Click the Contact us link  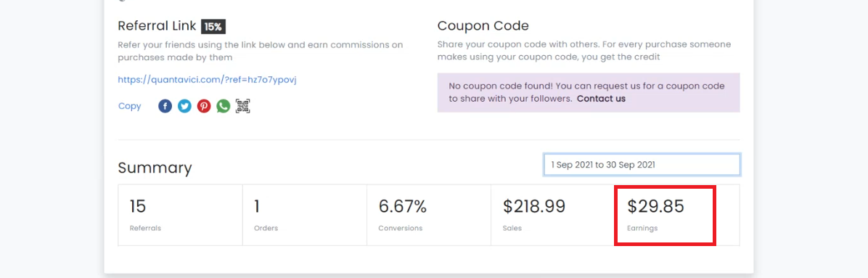point(601,99)
